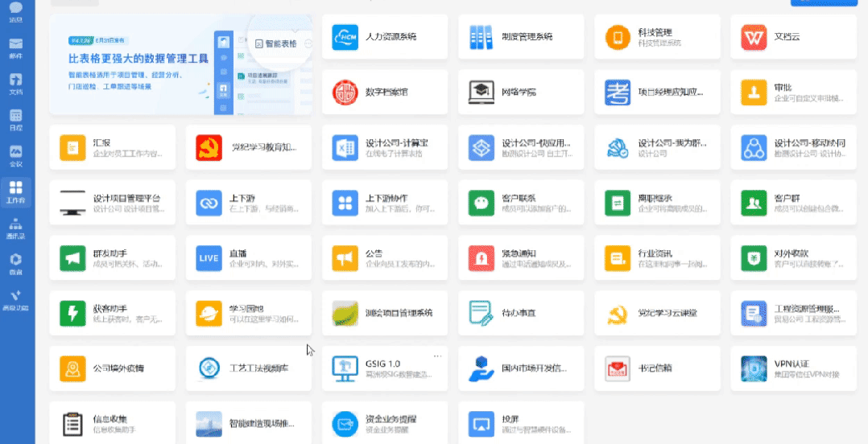Screen dimensions: 868x444
Task: Open 人力资源系统 HCM app
Action: point(384,37)
